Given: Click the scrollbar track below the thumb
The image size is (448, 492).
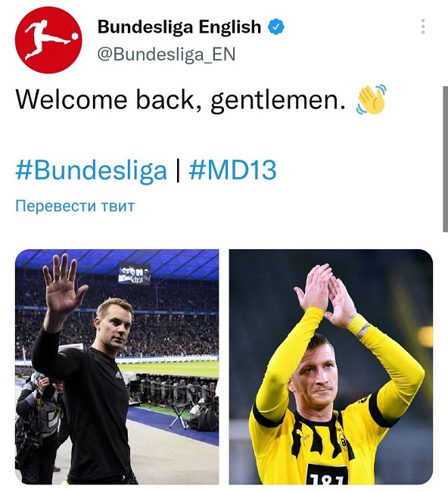Looking at the screenshot, I should point(445,361).
